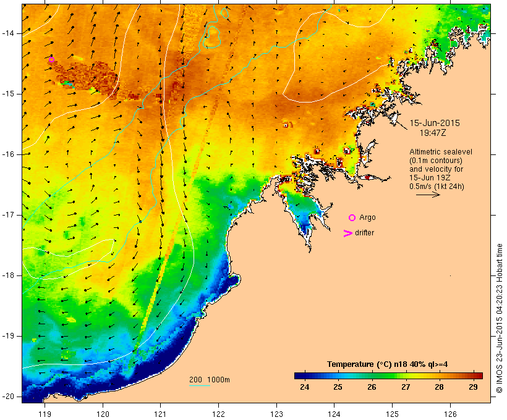507x420 pixels.
Task: Click the colorbar tick label 24
Action: click(305, 387)
